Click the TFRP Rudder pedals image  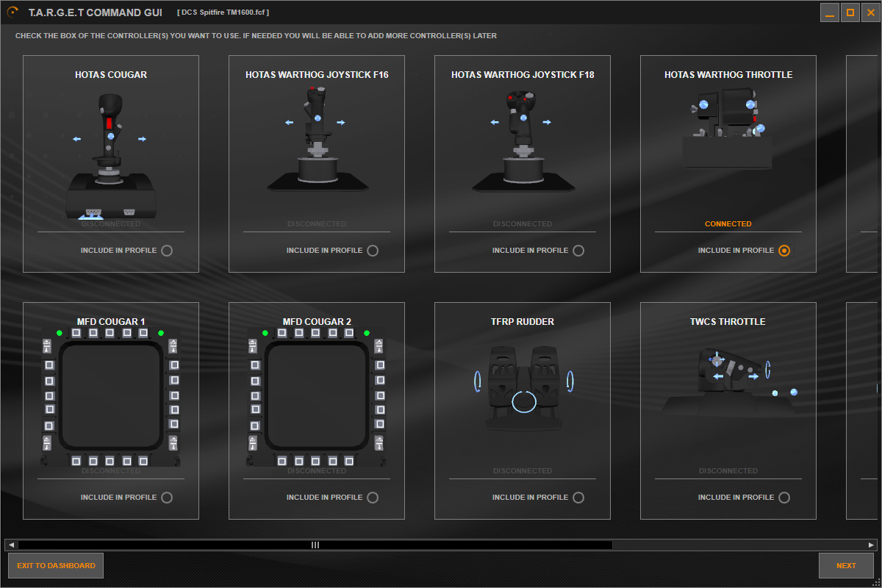523,387
